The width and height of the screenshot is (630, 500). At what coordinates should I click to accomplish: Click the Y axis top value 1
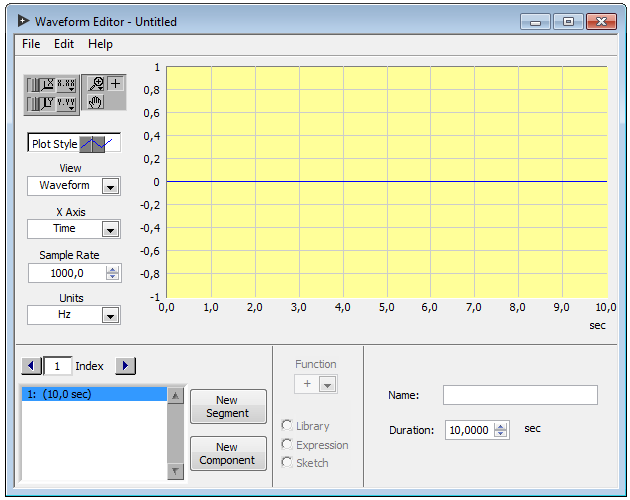pos(157,67)
